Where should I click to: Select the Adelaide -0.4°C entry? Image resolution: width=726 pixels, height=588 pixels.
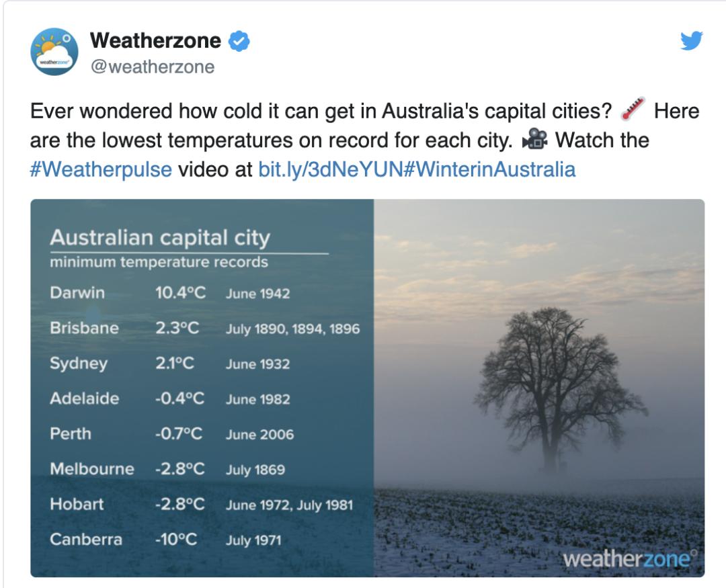click(179, 398)
